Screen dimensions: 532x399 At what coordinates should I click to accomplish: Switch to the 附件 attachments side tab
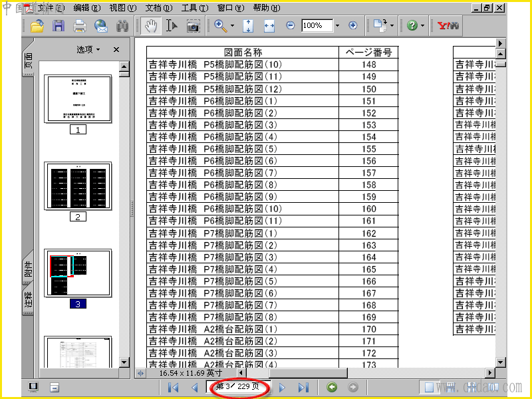[x=28, y=269]
